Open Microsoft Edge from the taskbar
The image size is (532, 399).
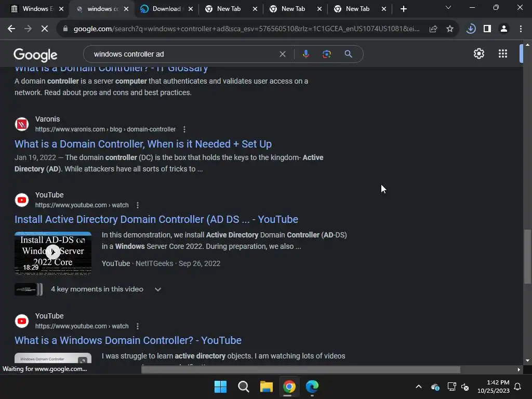(312, 387)
